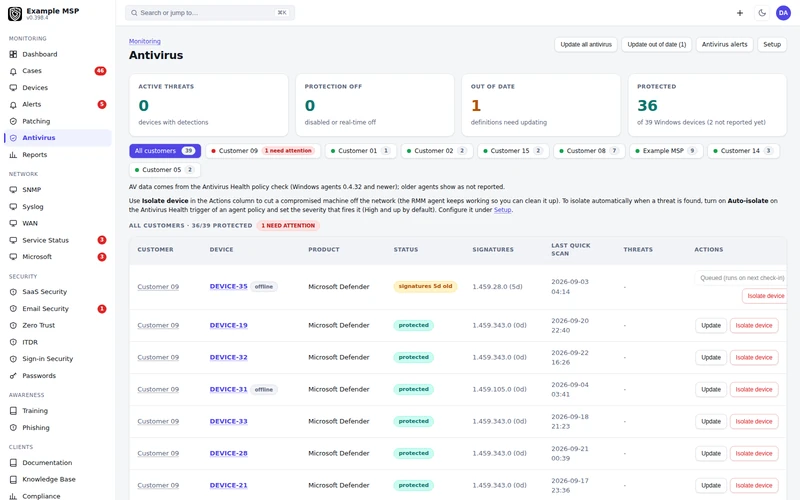Click Update all antivirus button
Viewport: 800px width, 500px height.
point(586,44)
